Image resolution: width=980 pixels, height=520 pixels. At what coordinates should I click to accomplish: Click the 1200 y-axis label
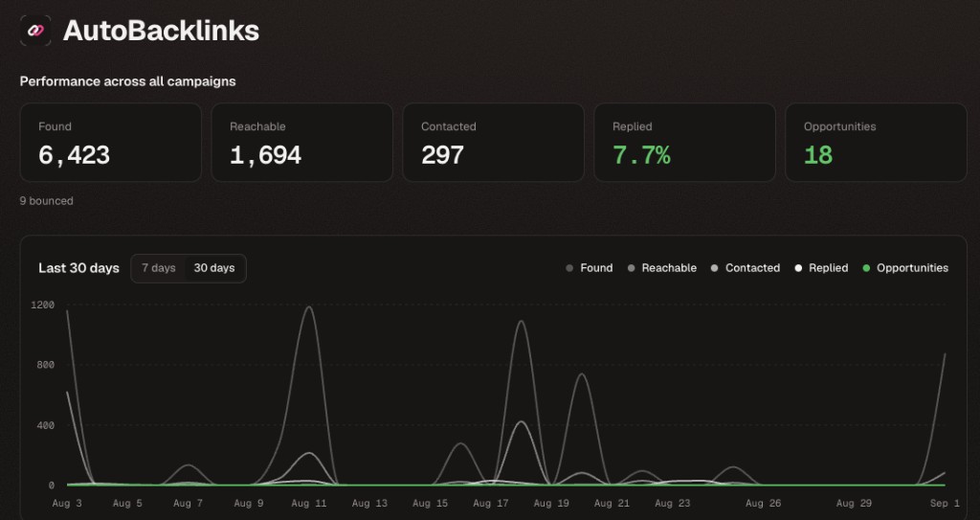pyautogui.click(x=42, y=305)
